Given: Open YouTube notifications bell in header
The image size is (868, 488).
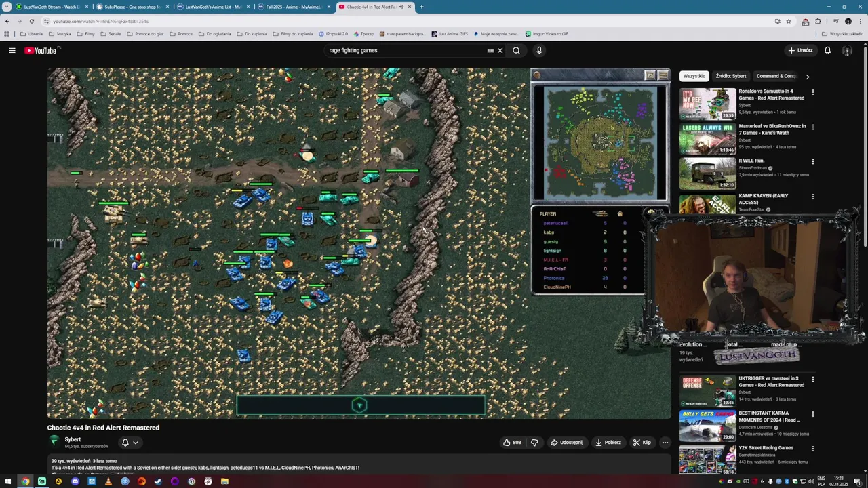Looking at the screenshot, I should (827, 50).
